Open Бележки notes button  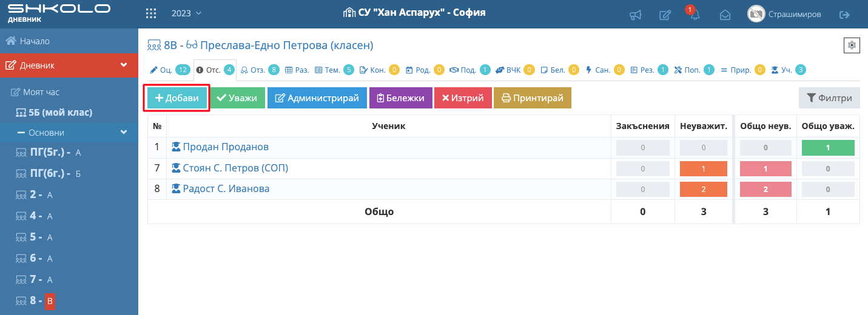click(400, 98)
